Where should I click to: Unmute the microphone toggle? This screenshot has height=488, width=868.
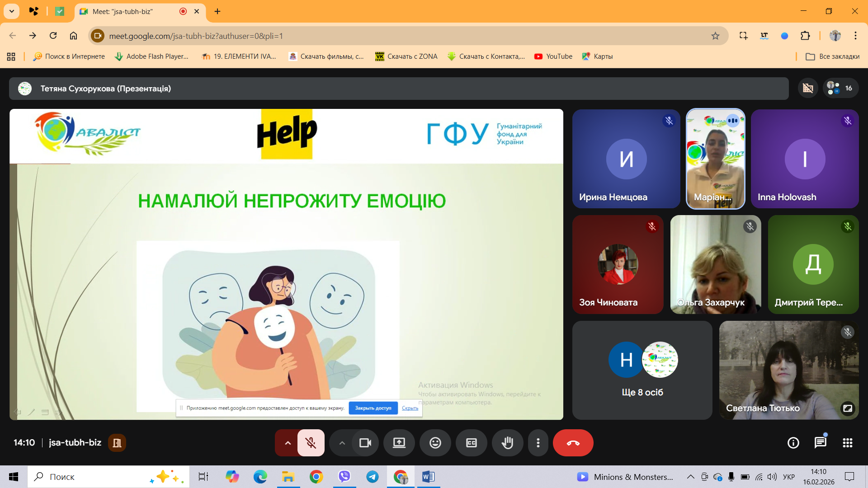[311, 443]
